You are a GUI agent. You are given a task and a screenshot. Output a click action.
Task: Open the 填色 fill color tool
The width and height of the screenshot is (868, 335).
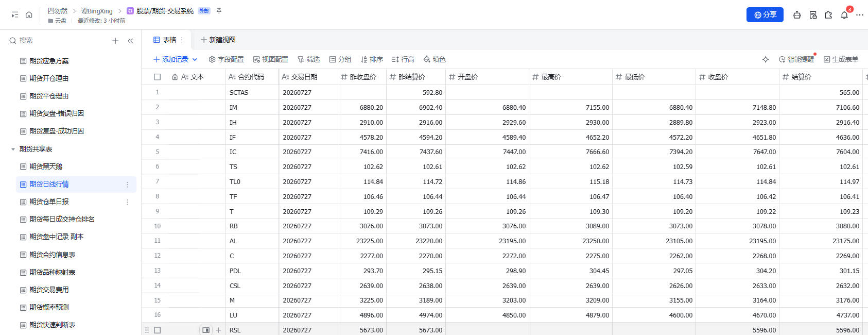pyautogui.click(x=435, y=59)
